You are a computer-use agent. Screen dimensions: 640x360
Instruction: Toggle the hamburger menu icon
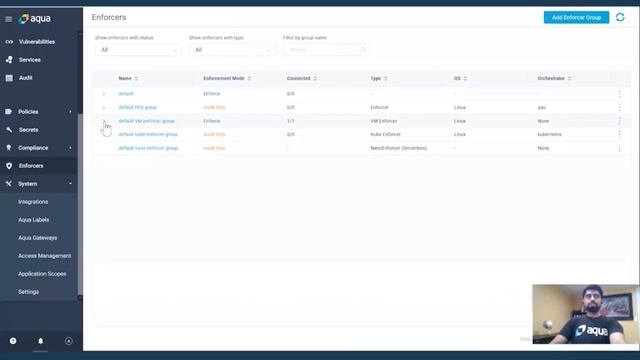9,19
